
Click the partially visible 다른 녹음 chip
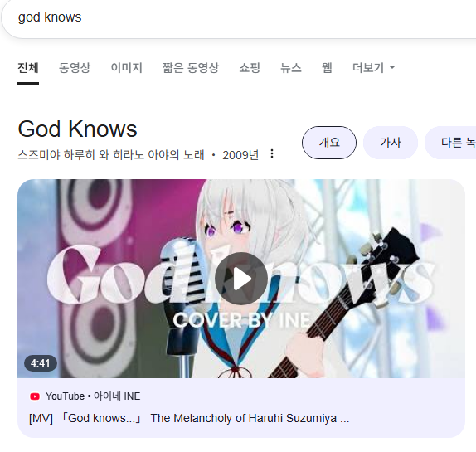(450, 143)
